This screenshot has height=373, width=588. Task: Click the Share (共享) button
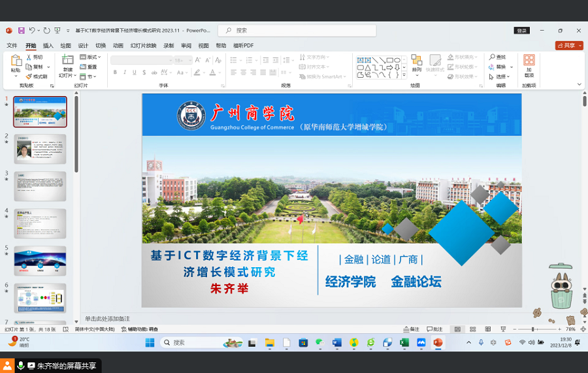click(x=568, y=46)
